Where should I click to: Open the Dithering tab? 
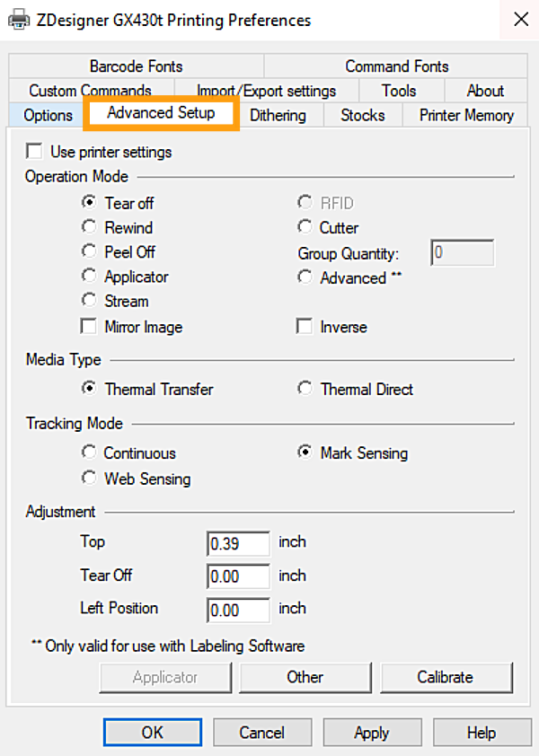pos(278,115)
